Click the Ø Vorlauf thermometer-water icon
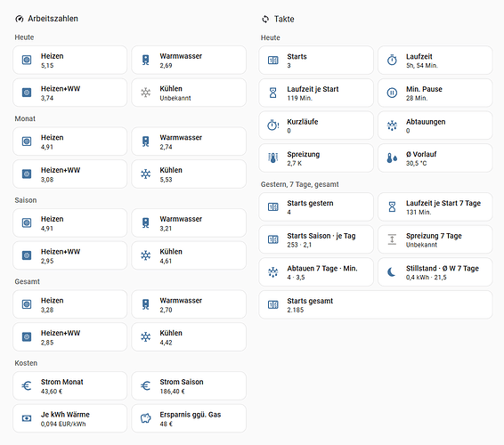 coord(392,158)
